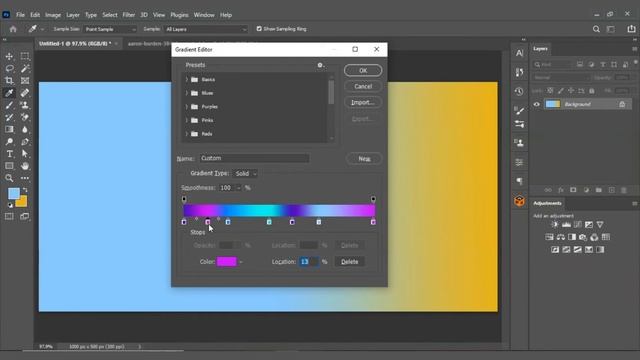Screen dimensions: 640x360
Task: Open the Gradient Type dropdown
Action: coord(245,173)
